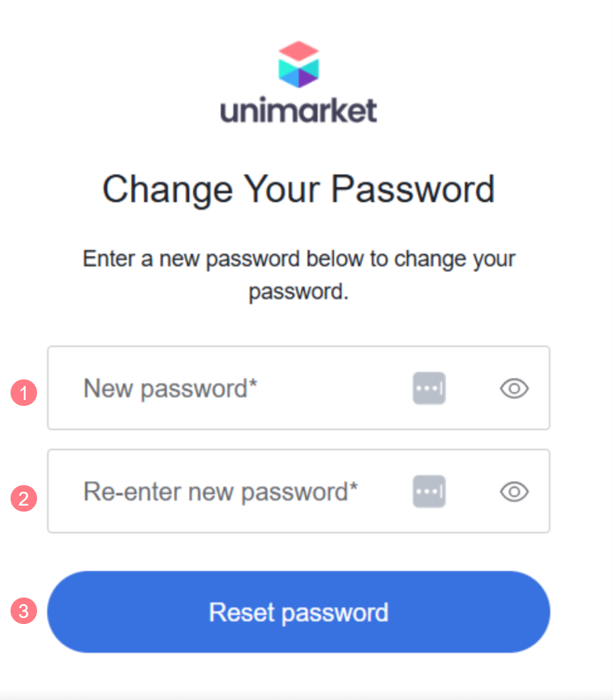Click the asterisk after New password placeholder
This screenshot has height=700, width=613.
pos(252,385)
